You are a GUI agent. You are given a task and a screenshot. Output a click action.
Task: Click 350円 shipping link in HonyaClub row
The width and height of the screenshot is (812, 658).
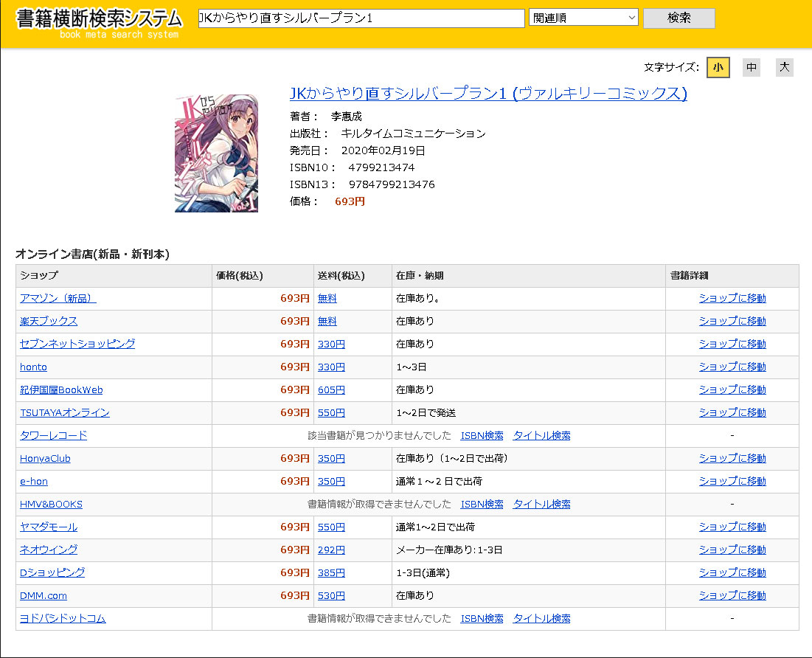[x=331, y=459]
